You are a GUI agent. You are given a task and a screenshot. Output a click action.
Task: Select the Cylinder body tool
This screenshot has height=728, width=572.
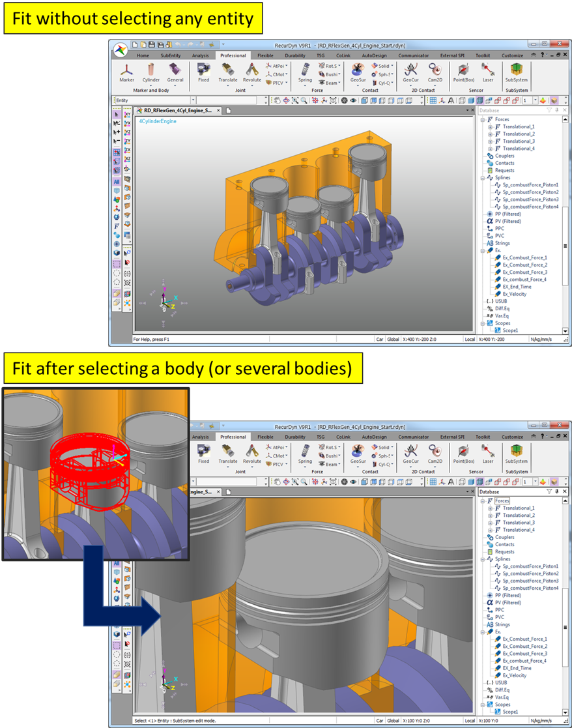(x=151, y=74)
